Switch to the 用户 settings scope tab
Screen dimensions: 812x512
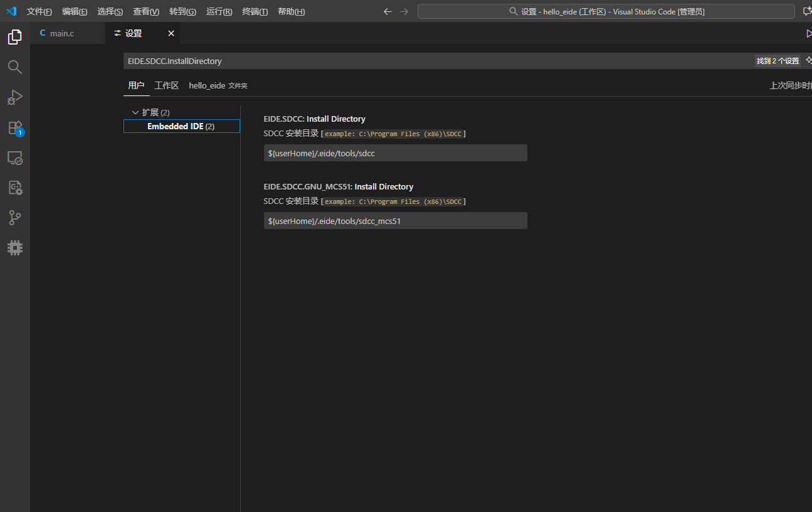136,85
